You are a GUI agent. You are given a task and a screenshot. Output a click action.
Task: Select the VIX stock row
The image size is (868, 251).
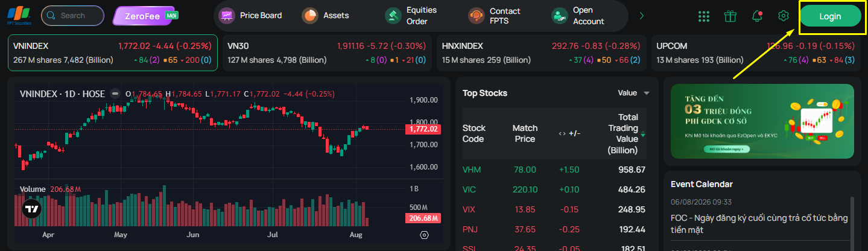click(554, 209)
